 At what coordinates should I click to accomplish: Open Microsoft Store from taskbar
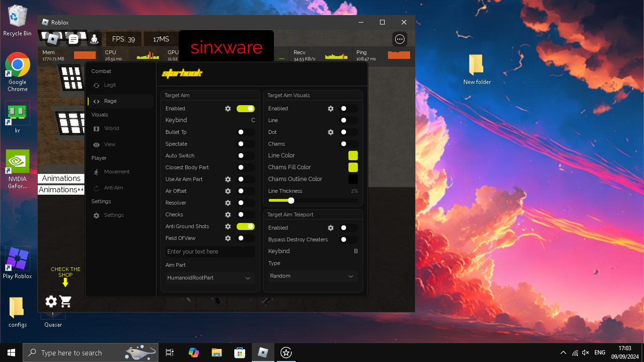[240, 353]
